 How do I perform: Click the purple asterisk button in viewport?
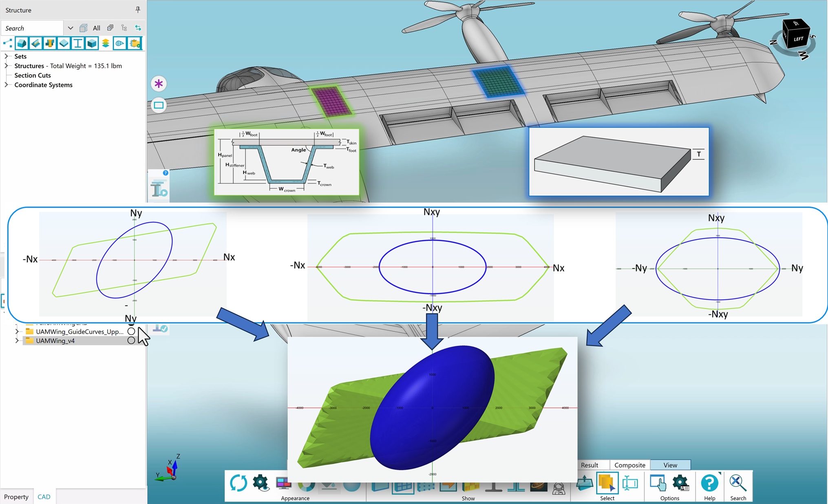(x=159, y=84)
